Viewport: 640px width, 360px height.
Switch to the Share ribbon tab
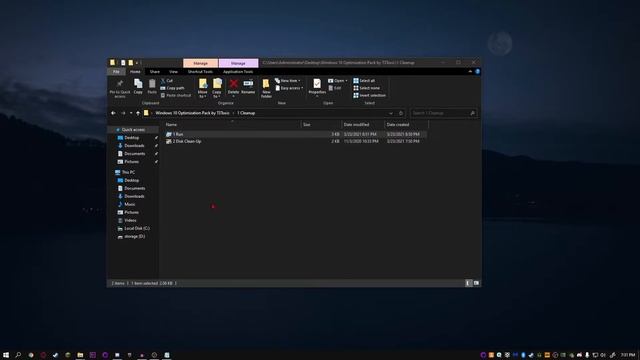pos(155,72)
